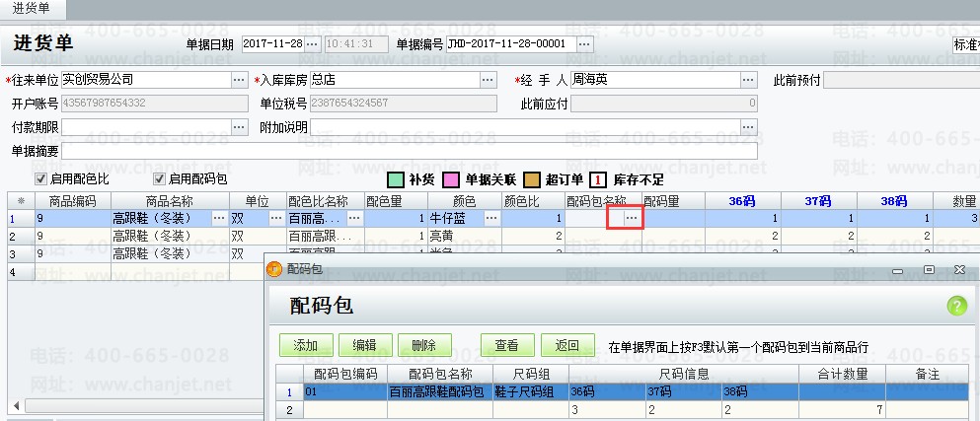Switch to the 进货单 tab

33,9
